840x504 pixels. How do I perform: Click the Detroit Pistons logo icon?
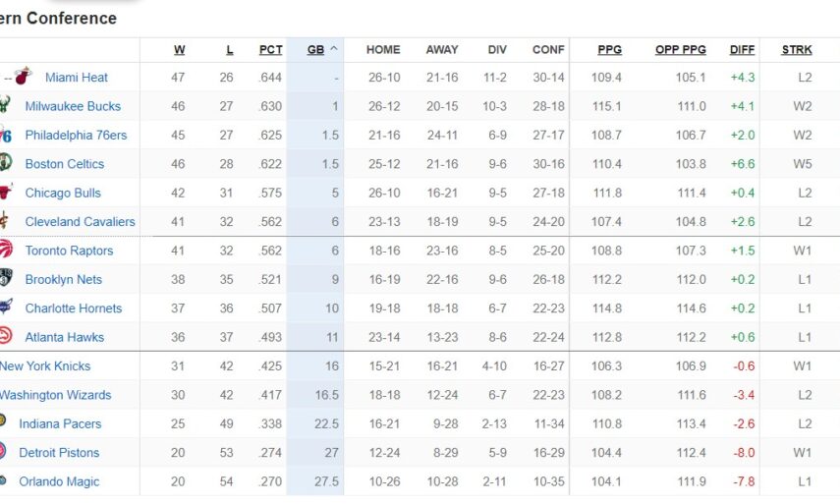pyautogui.click(x=5, y=453)
